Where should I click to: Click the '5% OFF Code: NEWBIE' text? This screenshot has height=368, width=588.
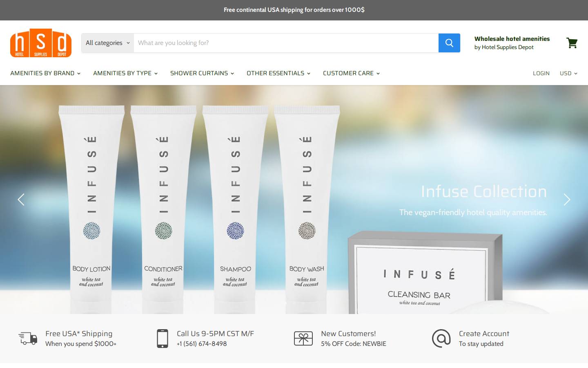[354, 344]
